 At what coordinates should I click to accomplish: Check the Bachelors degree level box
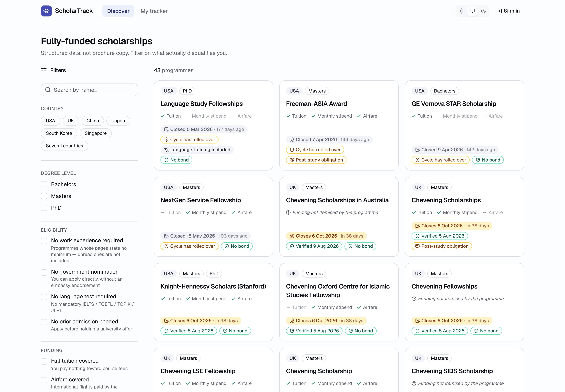coord(44,184)
